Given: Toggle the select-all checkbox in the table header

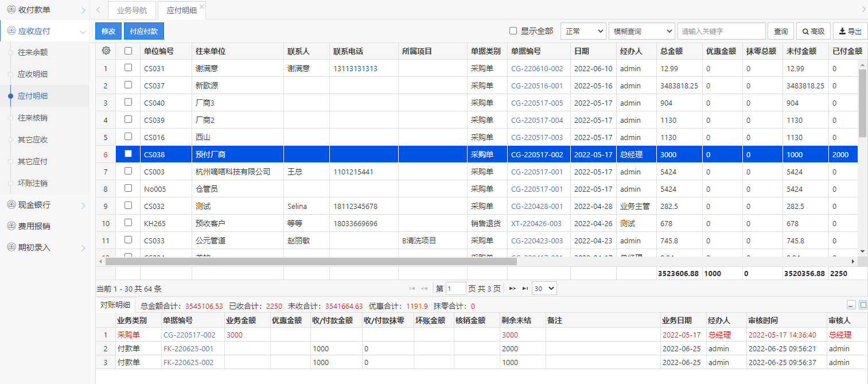Looking at the screenshot, I should click(128, 51).
